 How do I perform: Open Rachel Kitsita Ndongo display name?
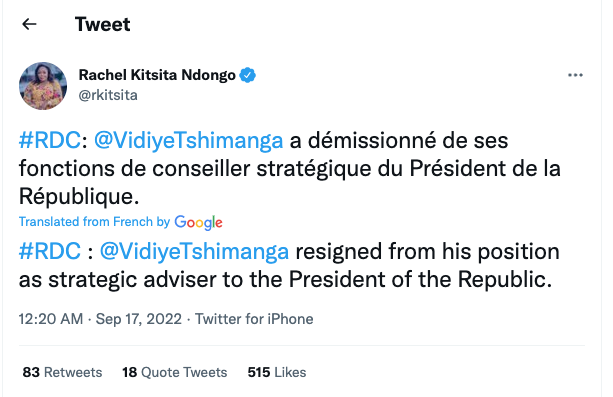click(x=157, y=75)
